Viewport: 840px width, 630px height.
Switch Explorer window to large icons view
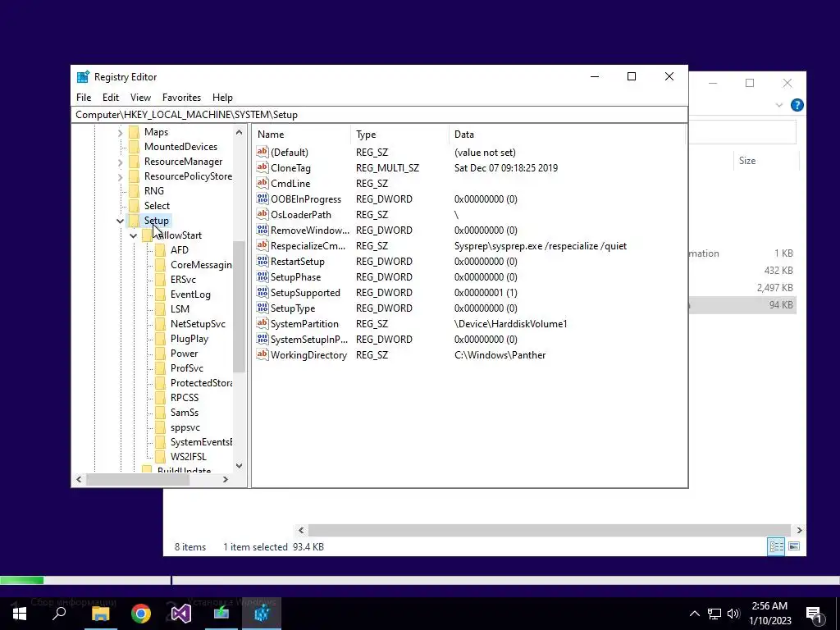[794, 546]
